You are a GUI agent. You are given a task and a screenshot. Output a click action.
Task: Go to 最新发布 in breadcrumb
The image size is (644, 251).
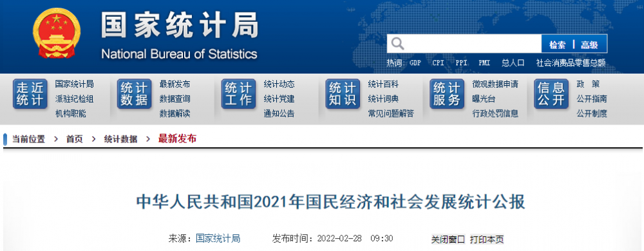click(178, 139)
